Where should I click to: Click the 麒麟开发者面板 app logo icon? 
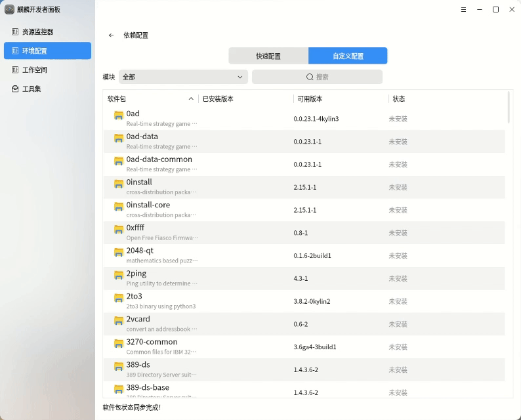pyautogui.click(x=9, y=9)
